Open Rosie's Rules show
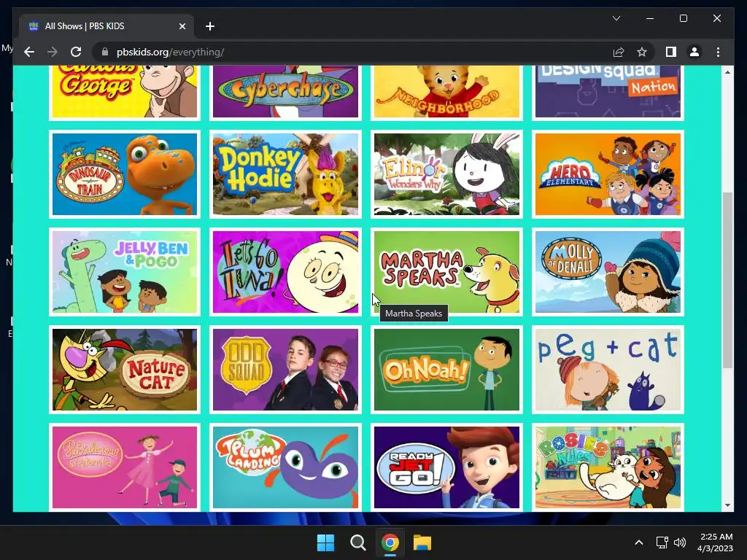This screenshot has height=560, width=747. coord(608,467)
